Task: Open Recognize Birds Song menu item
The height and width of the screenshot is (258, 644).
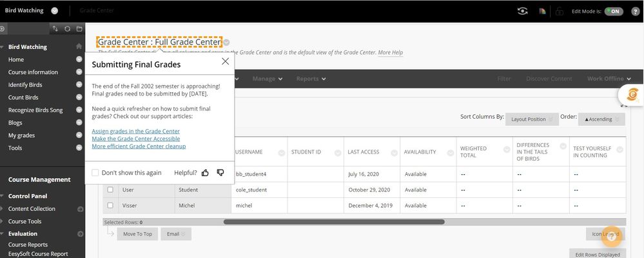Action: pyautogui.click(x=35, y=110)
